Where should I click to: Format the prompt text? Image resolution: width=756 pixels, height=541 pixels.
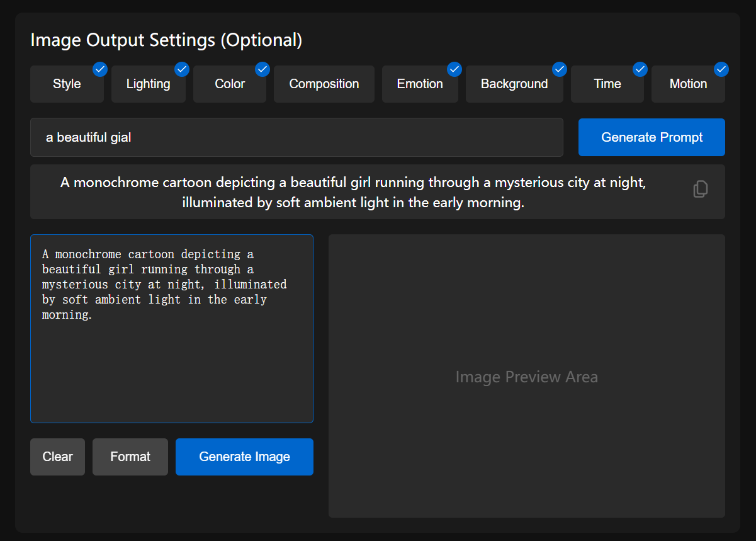[x=130, y=457]
